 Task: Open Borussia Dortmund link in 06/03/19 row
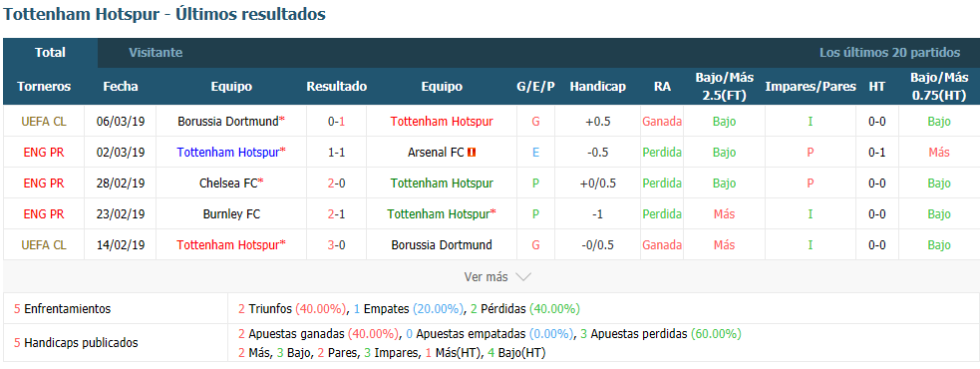coord(228,122)
